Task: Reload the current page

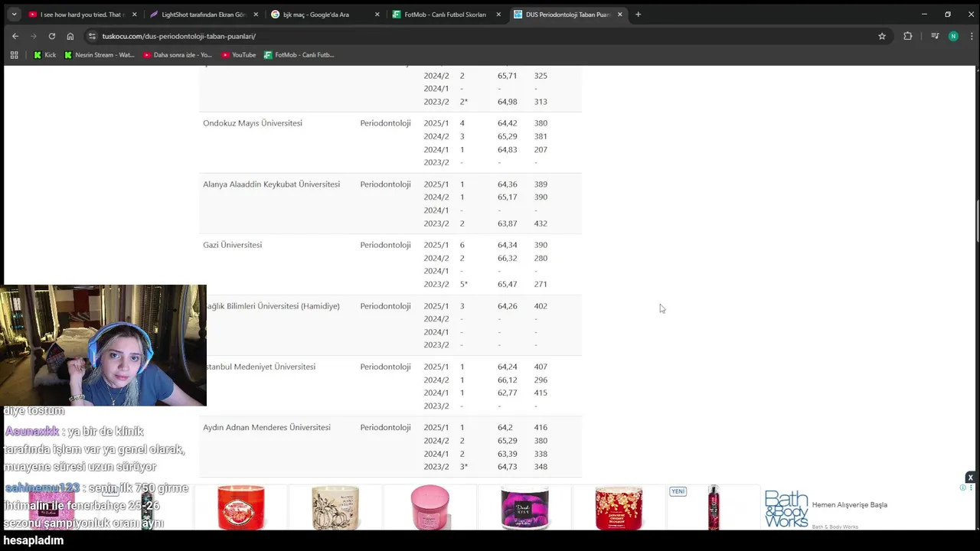Action: (x=51, y=36)
